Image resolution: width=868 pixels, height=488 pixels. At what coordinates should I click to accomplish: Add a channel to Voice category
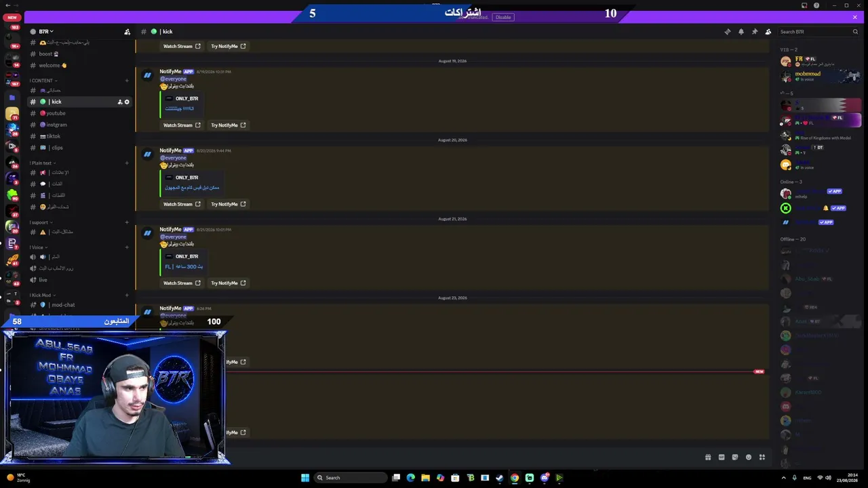pyautogui.click(x=127, y=247)
